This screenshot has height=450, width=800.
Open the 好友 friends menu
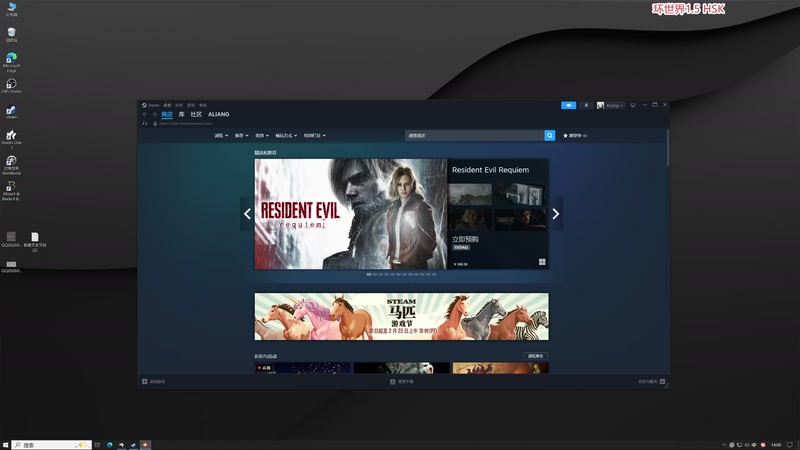point(179,105)
